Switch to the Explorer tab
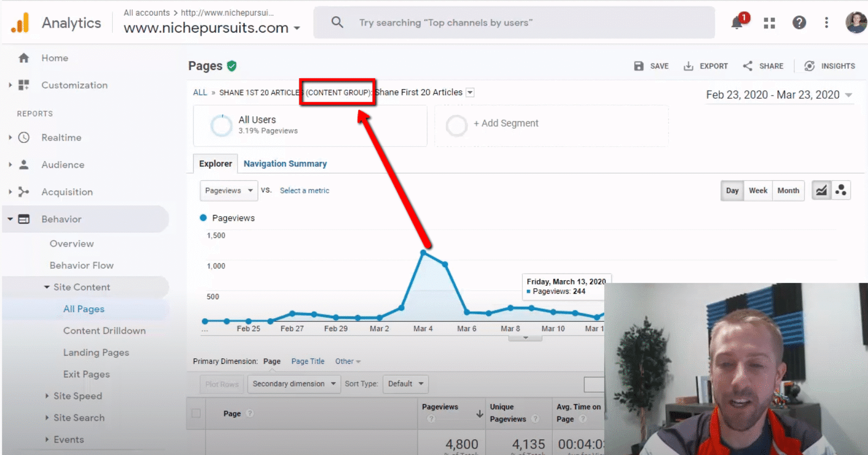868x455 pixels. 215,163
